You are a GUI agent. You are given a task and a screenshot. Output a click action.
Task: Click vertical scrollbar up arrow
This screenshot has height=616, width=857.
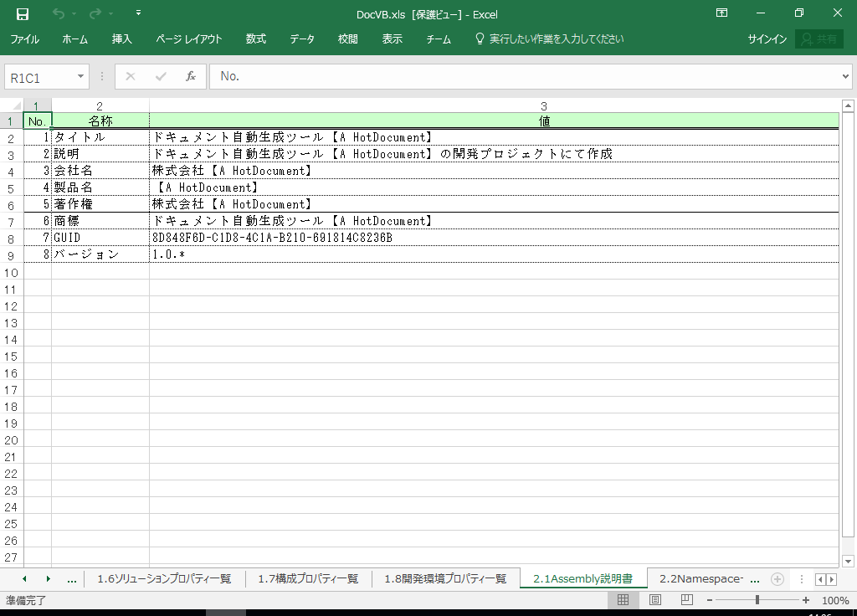tap(848, 105)
